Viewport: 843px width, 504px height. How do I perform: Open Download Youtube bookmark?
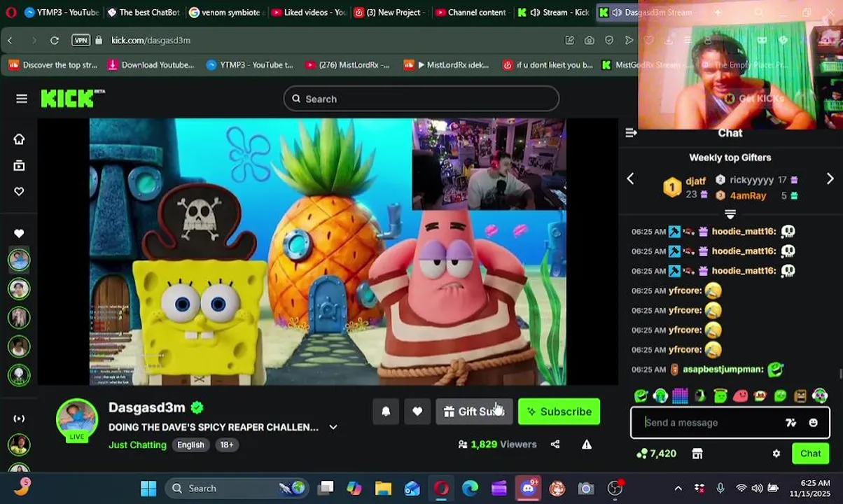151,65
